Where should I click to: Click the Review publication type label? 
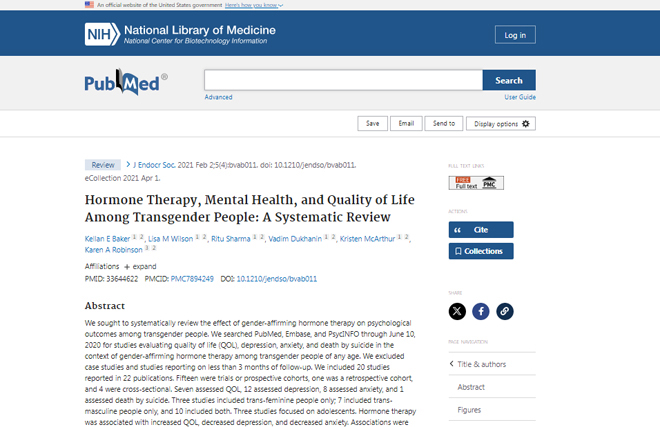[103, 165]
